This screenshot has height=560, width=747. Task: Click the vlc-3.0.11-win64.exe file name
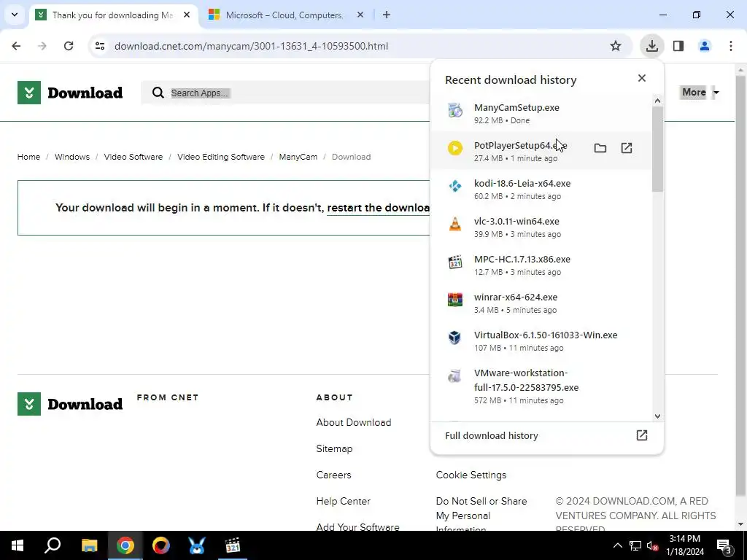tap(516, 222)
